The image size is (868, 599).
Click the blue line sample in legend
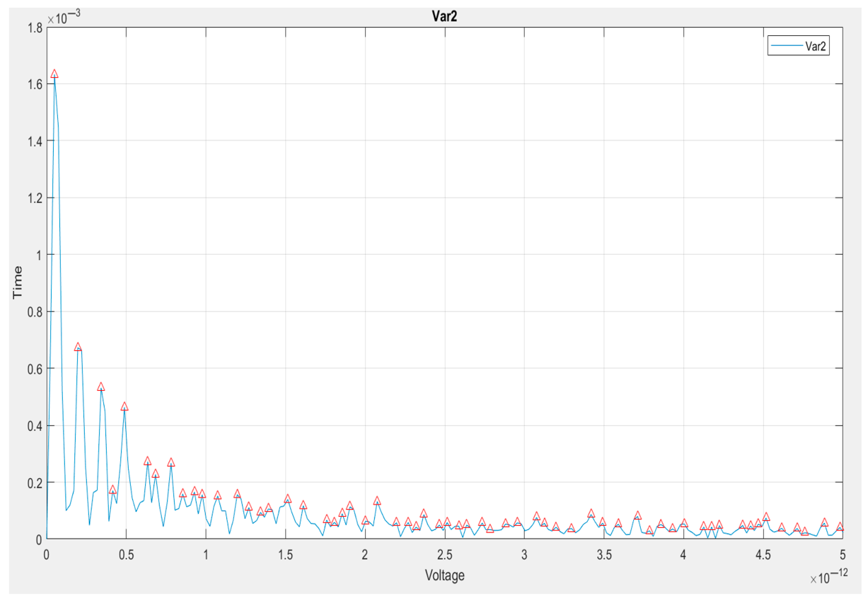tap(787, 46)
